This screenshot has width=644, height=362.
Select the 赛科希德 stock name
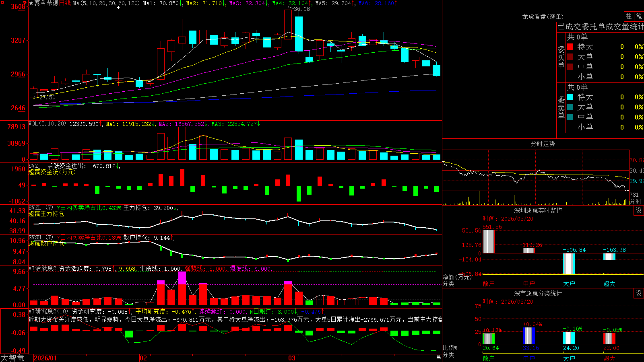tap(46, 3)
